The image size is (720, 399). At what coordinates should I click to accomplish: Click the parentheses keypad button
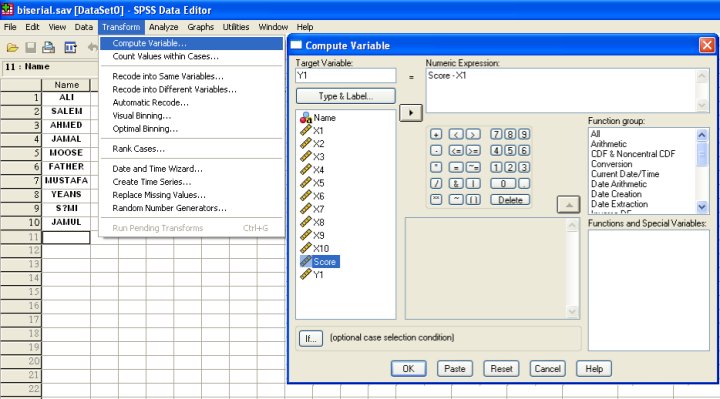point(473,200)
